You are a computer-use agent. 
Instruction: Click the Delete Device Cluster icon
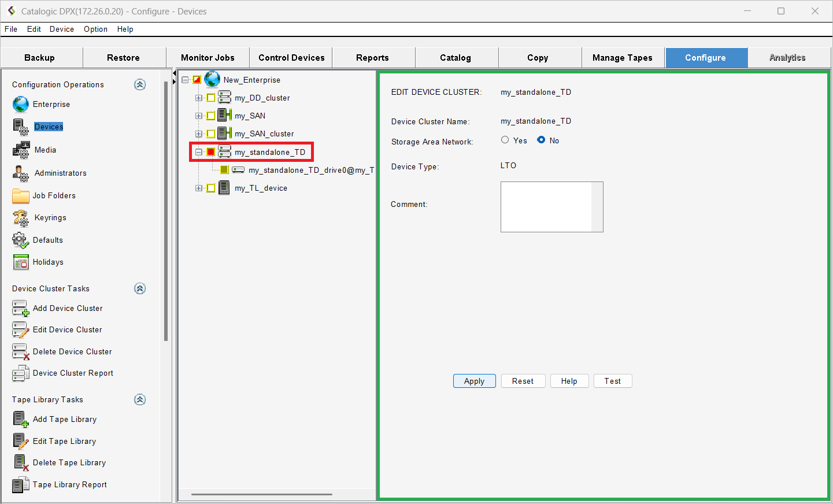[x=21, y=352]
